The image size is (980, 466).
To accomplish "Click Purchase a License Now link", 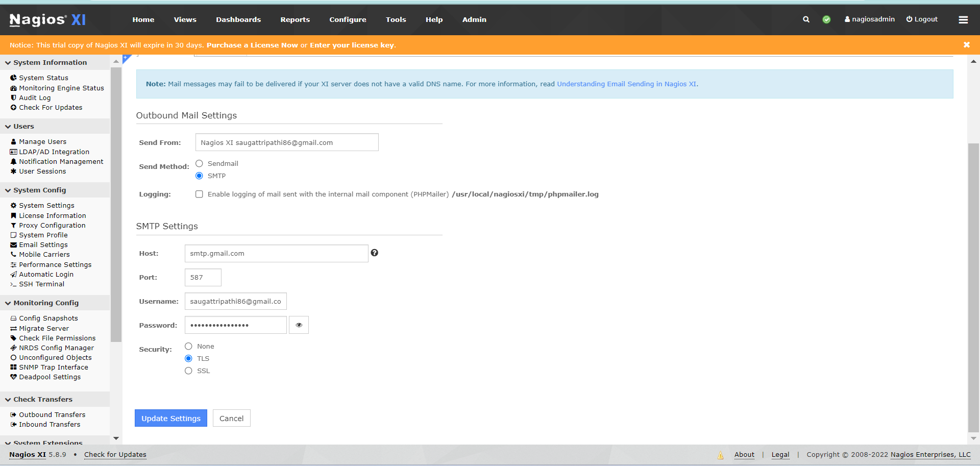I will (252, 45).
